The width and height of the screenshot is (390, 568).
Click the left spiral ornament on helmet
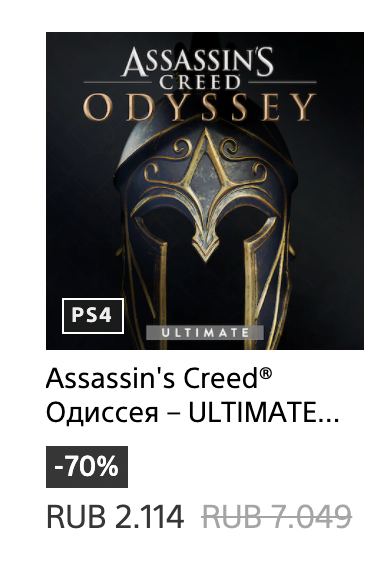click(181, 147)
